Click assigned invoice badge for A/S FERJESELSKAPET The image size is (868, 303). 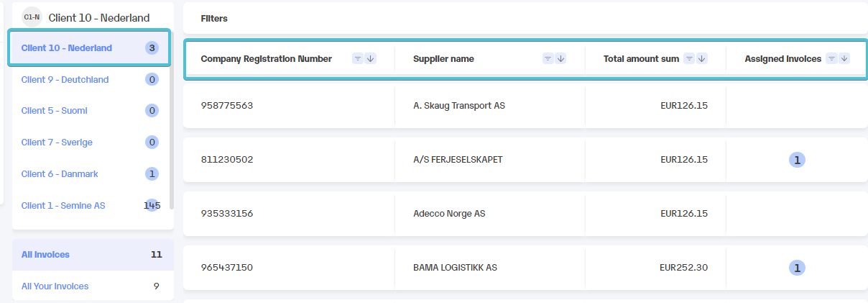[x=797, y=160]
